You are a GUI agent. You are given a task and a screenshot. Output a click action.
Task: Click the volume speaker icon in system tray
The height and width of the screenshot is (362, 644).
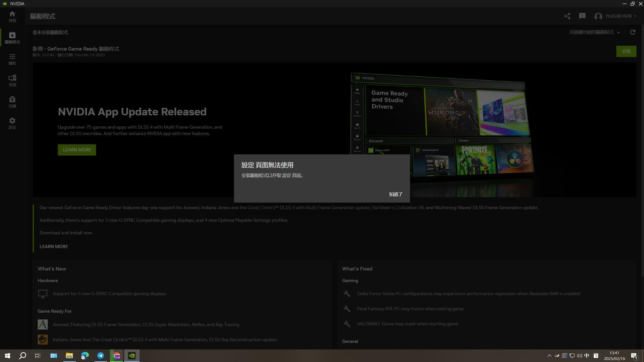(x=579, y=356)
